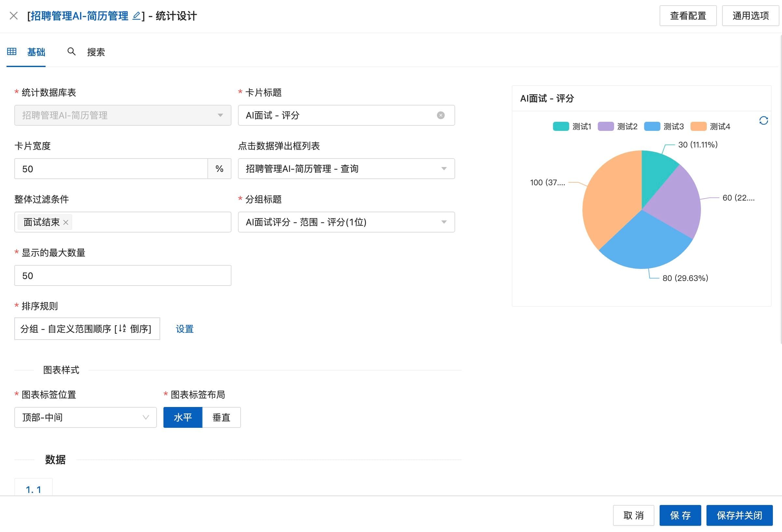Toggle 测试3 legend swatch
The height and width of the screenshot is (532, 782).
click(652, 127)
